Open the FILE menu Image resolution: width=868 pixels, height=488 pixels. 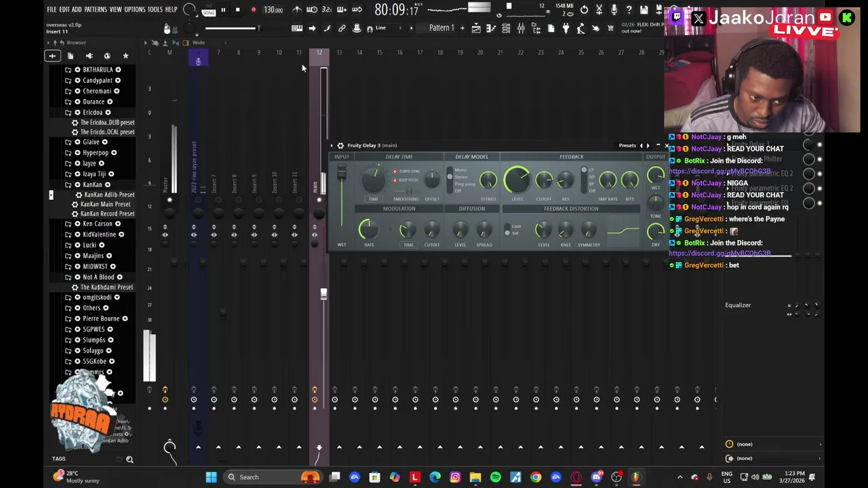[52, 9]
